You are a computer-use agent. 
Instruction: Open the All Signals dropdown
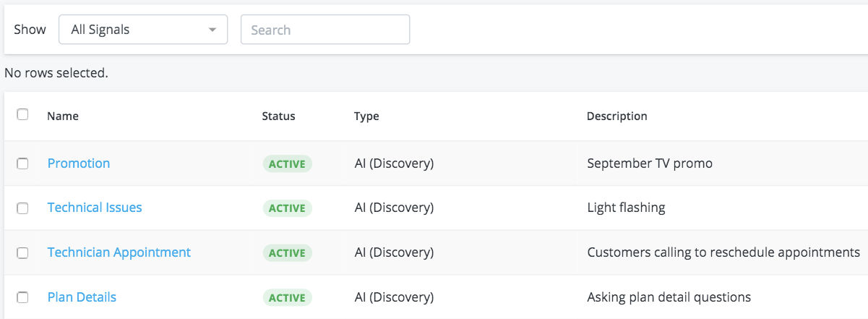[142, 30]
